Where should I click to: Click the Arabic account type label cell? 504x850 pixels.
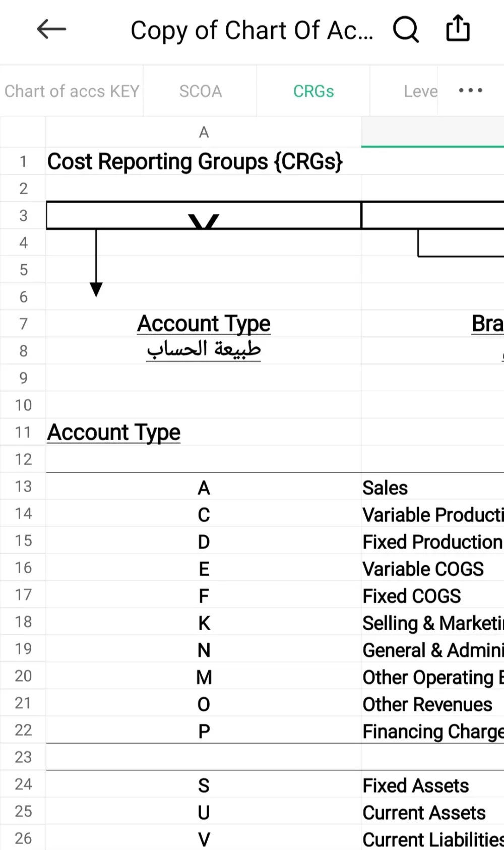[x=204, y=350]
